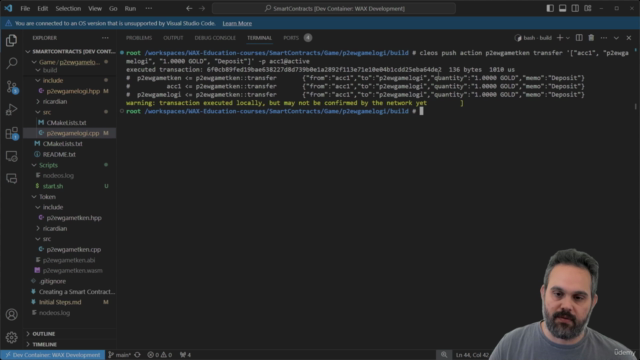The width and height of the screenshot is (640, 360).
Task: Open terminal panel more actions ellipsis
Action: click(604, 38)
